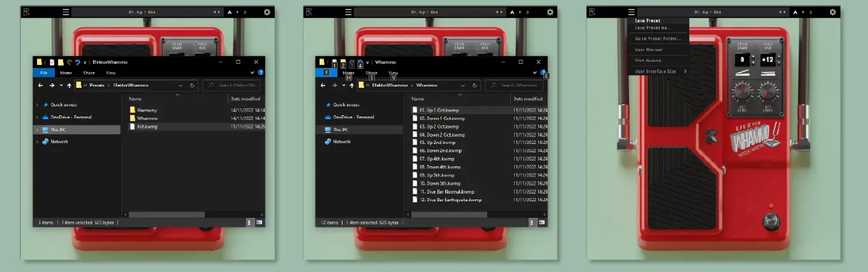Select next preset arrow in left plugin panel
Viewport: 868px width, 272px height.
pyautogui.click(x=219, y=11)
